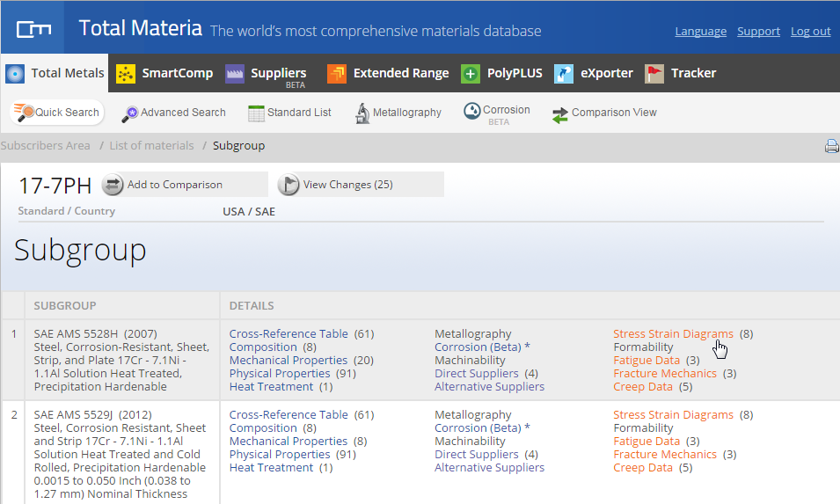This screenshot has width=840, height=504.
Task: Open Cross-Reference Table for SAE AMS 5529J
Action: coord(289,414)
